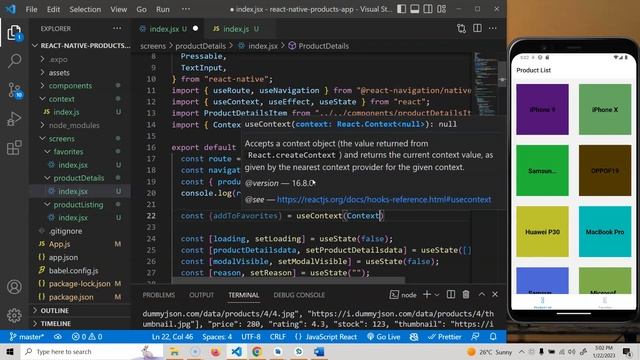640x360 pixels.
Task: Click the master branch status bar item
Action: click(x=27, y=337)
